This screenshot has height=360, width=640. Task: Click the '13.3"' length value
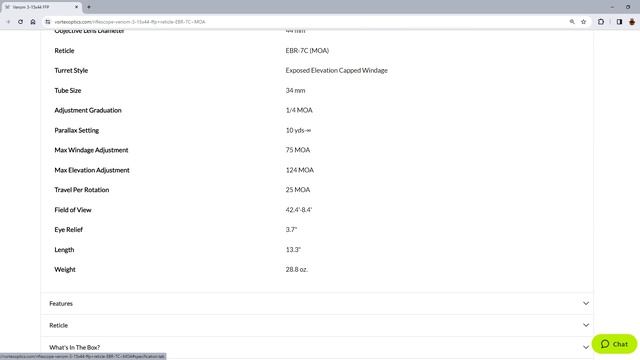[x=293, y=249]
